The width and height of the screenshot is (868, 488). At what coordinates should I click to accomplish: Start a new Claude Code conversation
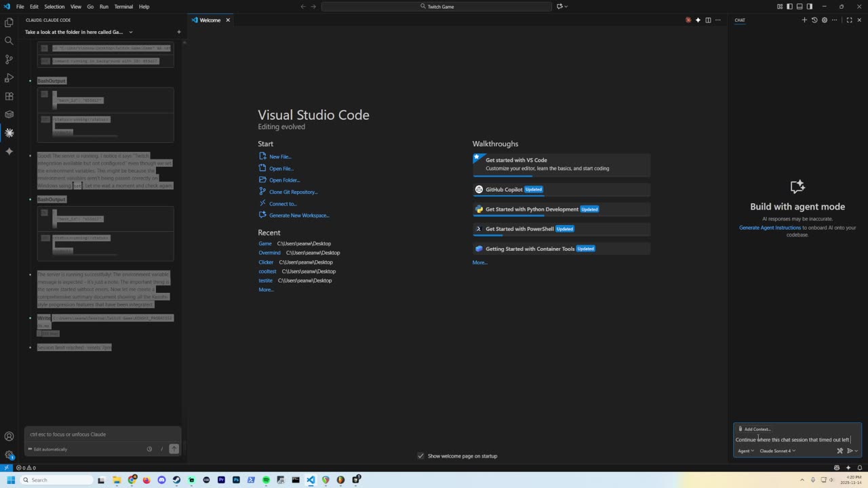coord(179,32)
